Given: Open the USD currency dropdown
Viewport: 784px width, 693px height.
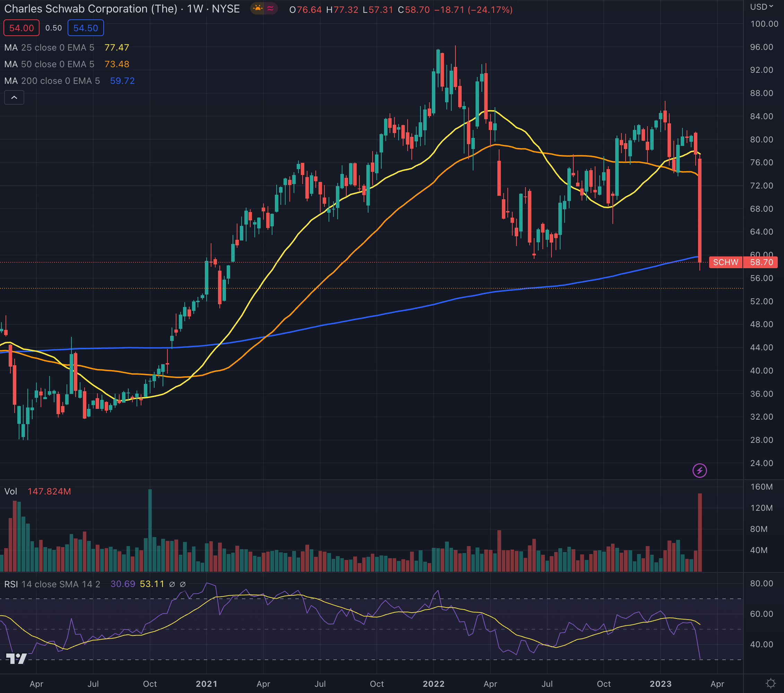Looking at the screenshot, I should 761,7.
